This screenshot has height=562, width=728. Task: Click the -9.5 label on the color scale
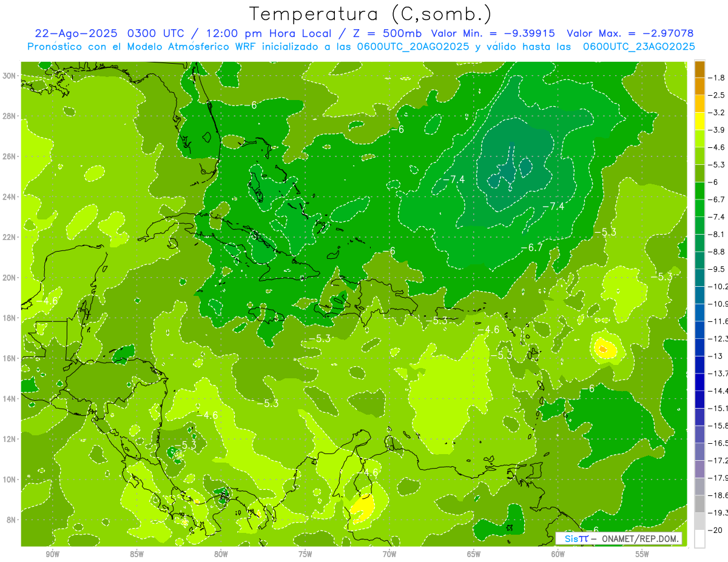[x=718, y=269]
